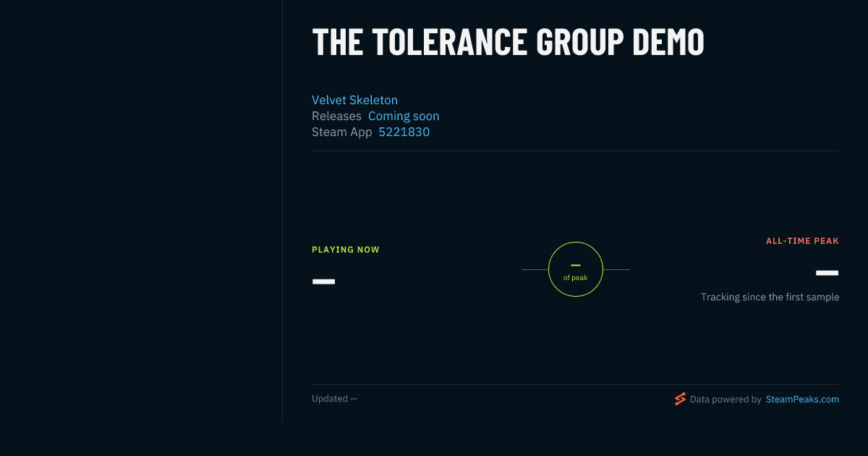Click the line left of peak circle
The width and height of the screenshot is (868, 456).
535,269
